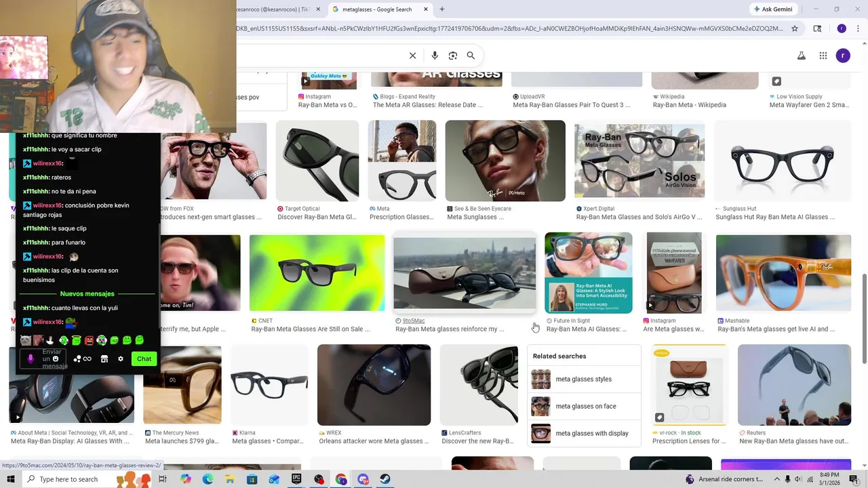Click the green Chat button
This screenshot has width=868, height=488.
[144, 359]
